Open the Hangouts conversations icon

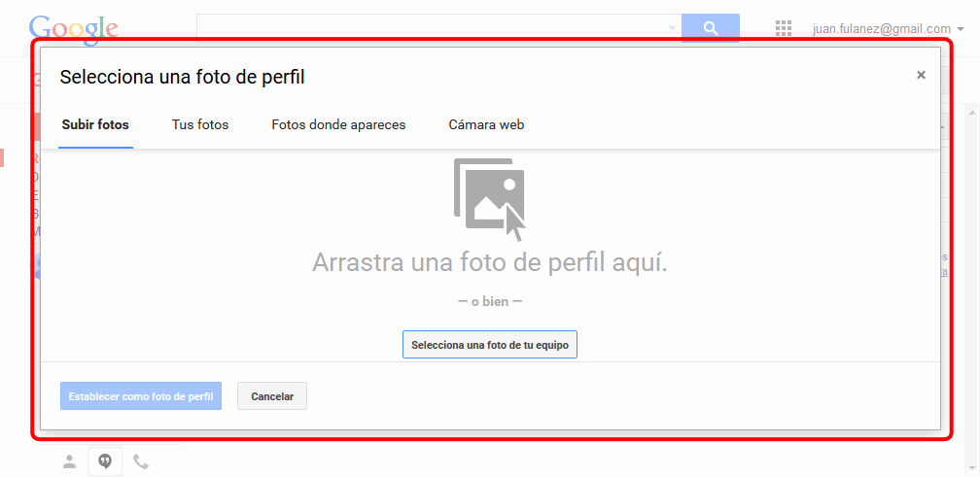click(105, 461)
